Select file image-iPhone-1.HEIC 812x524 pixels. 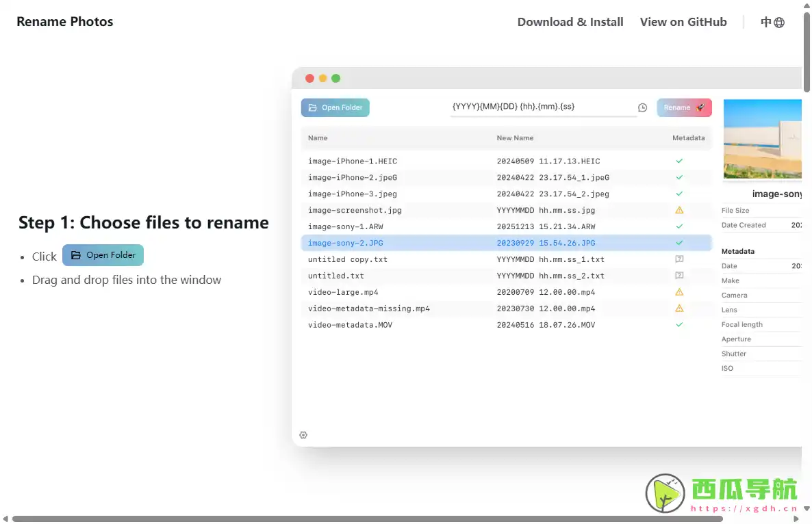click(x=353, y=161)
